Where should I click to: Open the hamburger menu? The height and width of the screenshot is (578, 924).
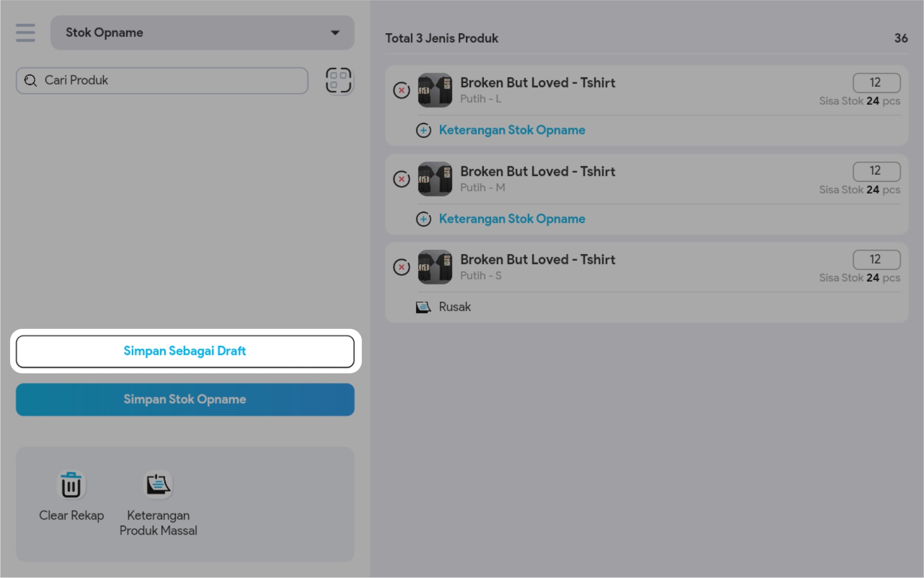coord(25,33)
